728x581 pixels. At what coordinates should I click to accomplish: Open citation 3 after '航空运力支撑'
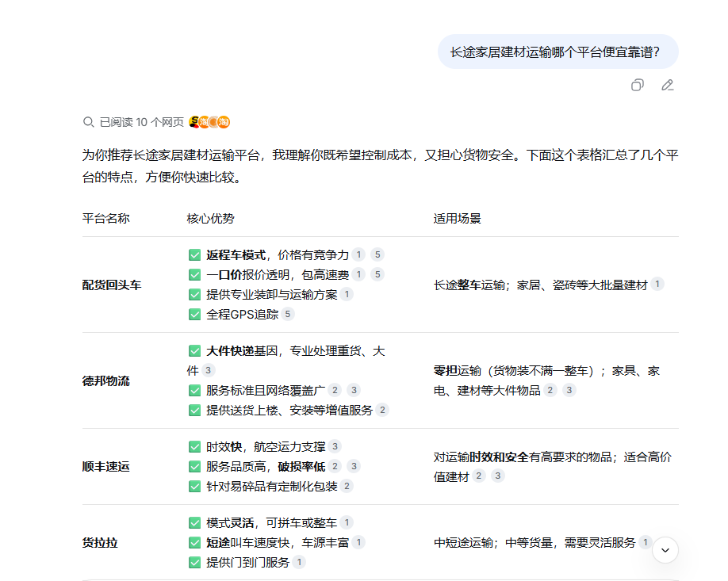click(335, 446)
